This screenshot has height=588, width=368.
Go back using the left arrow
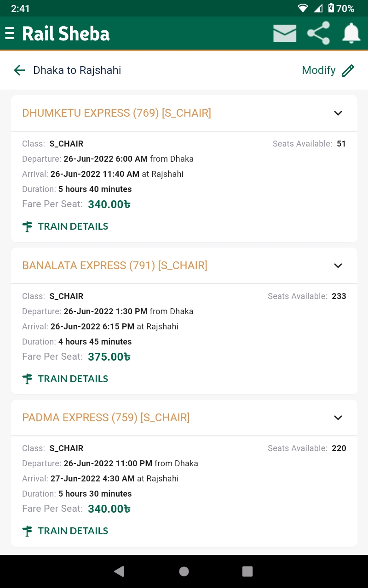[19, 70]
